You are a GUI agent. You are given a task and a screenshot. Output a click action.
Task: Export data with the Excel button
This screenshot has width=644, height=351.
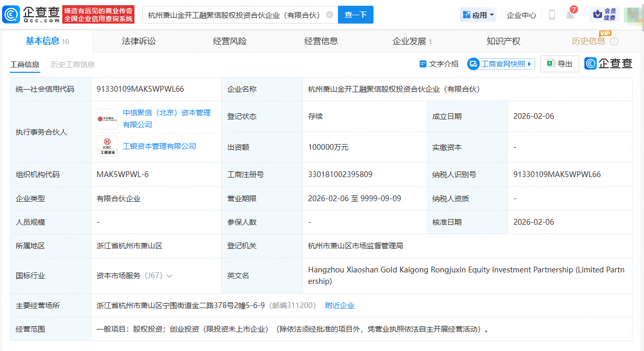(x=559, y=64)
